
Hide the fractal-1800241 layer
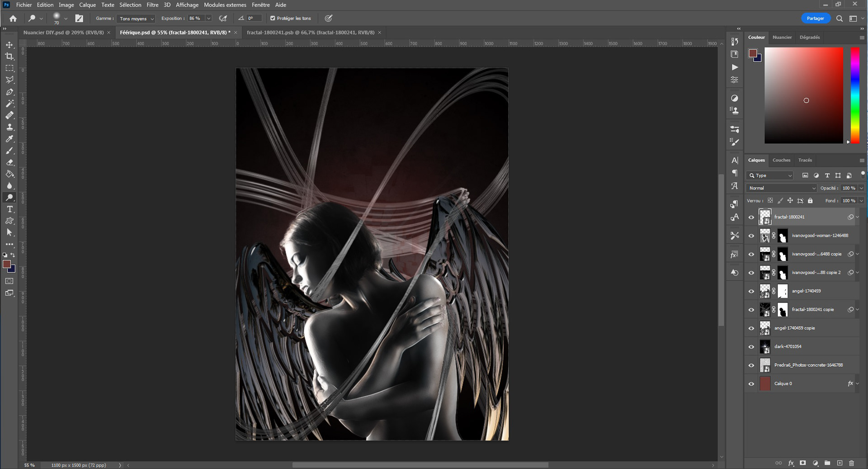pyautogui.click(x=751, y=217)
